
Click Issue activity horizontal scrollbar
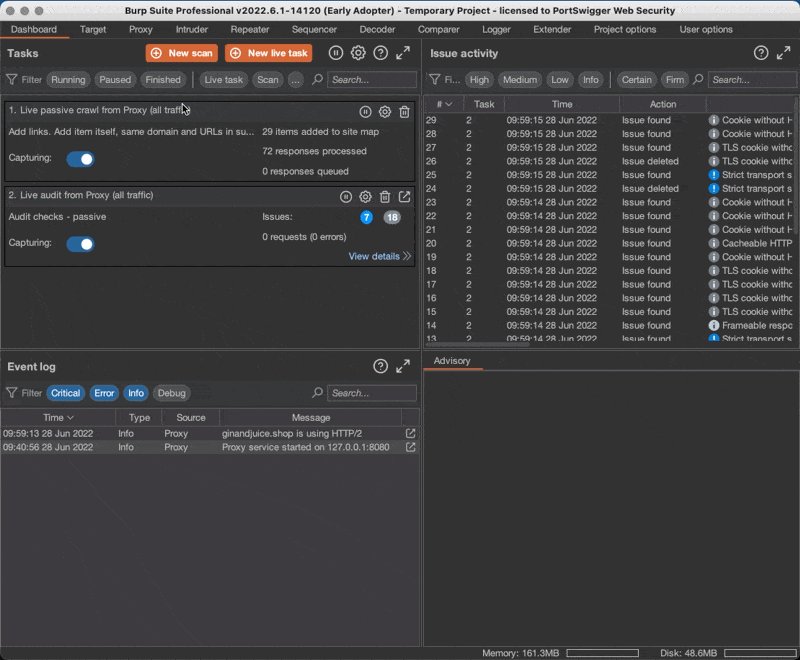point(478,344)
